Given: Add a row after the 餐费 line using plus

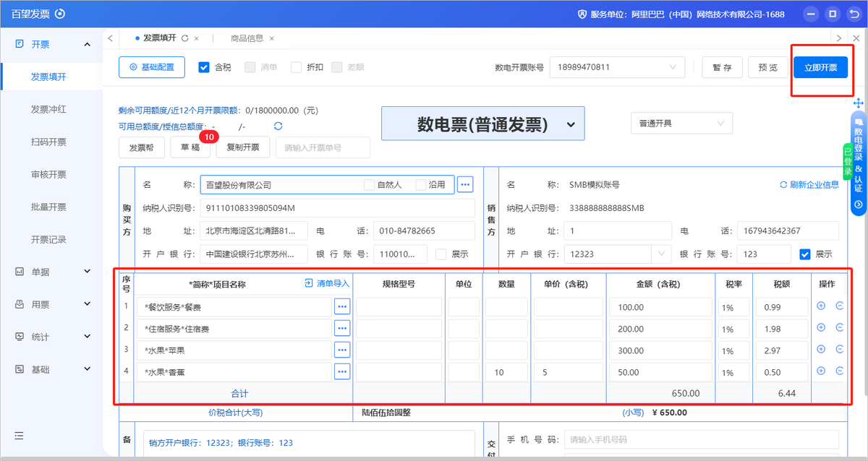Looking at the screenshot, I should (821, 306).
